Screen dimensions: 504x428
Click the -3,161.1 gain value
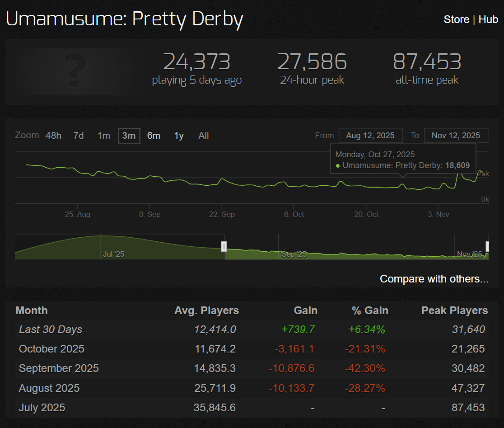click(294, 349)
